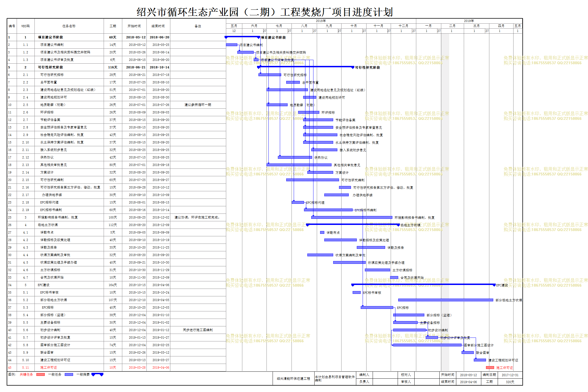Click the EPC建设 summary bar in Gantt chart

(423, 285)
